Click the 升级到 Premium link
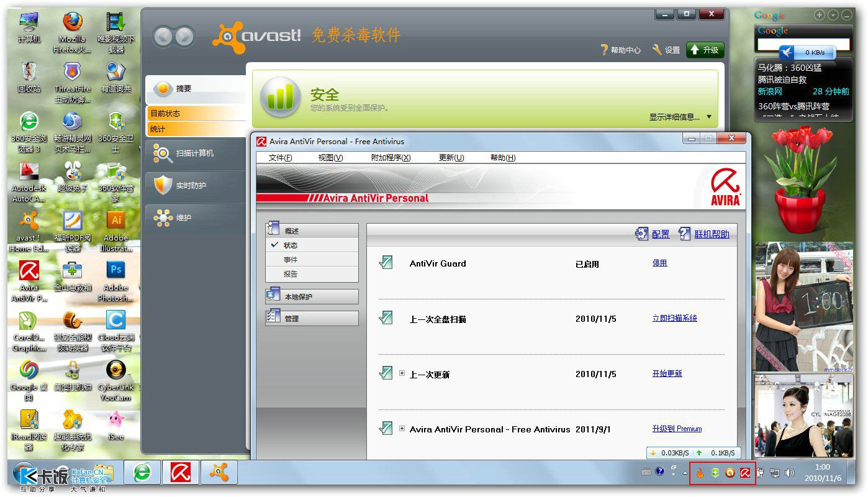Viewport: 868px width, 497px height. click(x=677, y=429)
